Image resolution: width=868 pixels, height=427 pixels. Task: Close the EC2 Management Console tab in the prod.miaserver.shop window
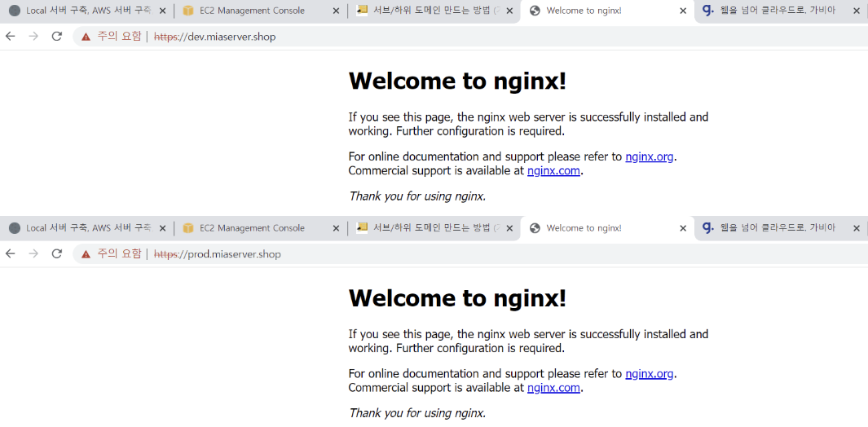tap(336, 228)
